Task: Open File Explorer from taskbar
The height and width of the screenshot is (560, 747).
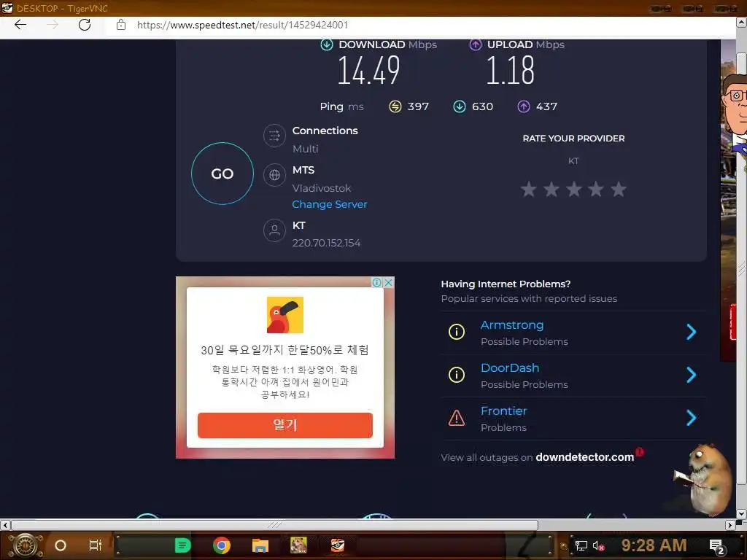Action: (260, 545)
